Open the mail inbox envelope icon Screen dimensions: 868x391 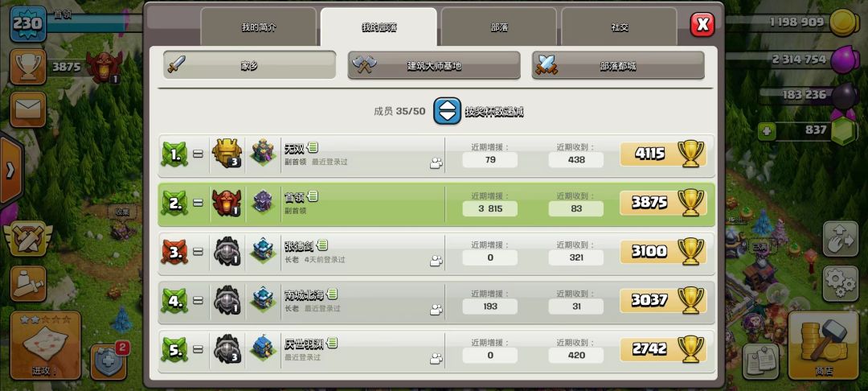27,109
